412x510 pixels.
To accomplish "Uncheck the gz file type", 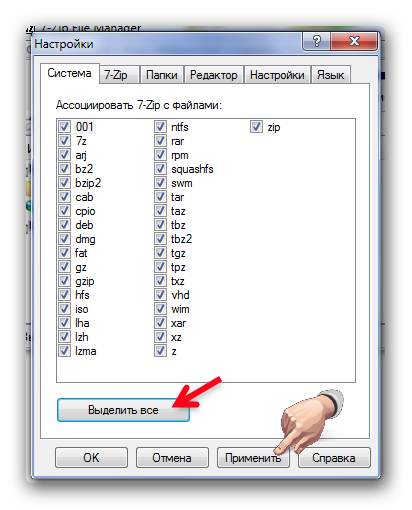I will point(64,267).
